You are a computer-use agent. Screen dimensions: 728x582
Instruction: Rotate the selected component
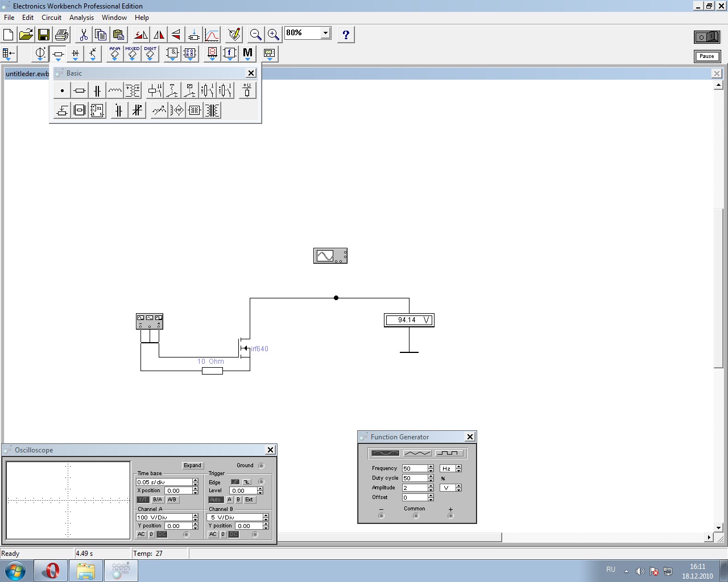coord(141,35)
